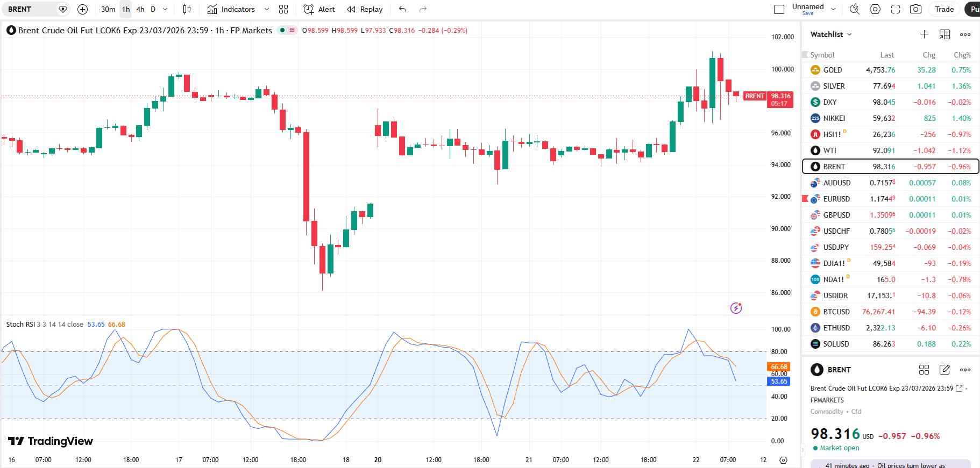Open the layout setup grid icon

(x=283, y=9)
